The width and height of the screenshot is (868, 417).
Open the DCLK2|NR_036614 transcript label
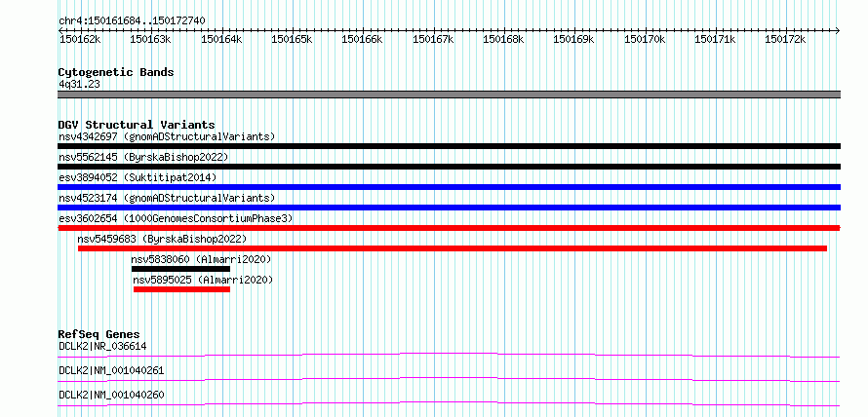(102, 347)
